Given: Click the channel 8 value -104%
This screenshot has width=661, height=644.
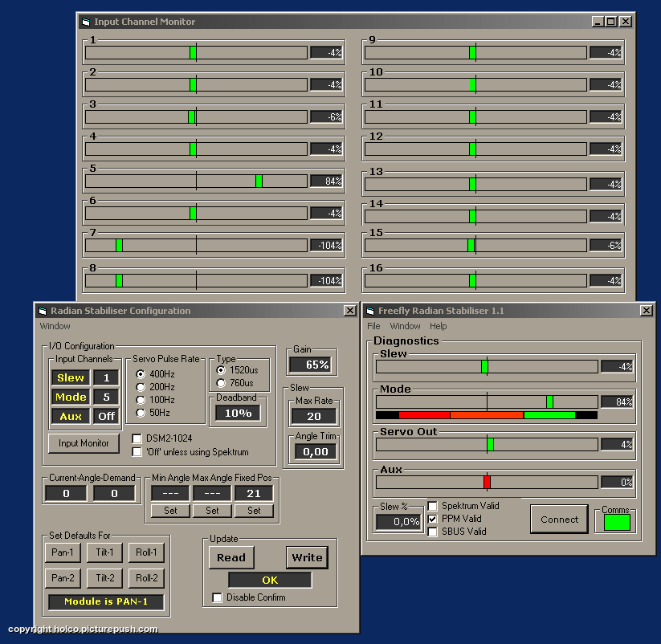Looking at the screenshot, I should (326, 281).
